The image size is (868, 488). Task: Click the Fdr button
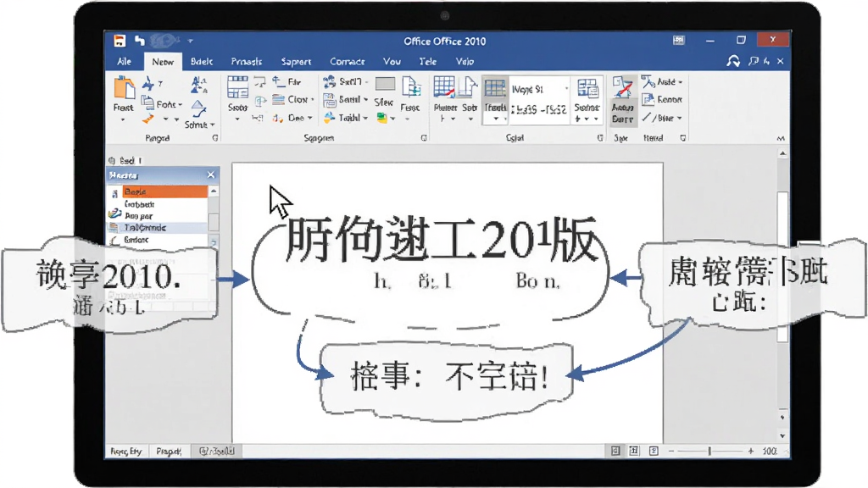point(287,82)
